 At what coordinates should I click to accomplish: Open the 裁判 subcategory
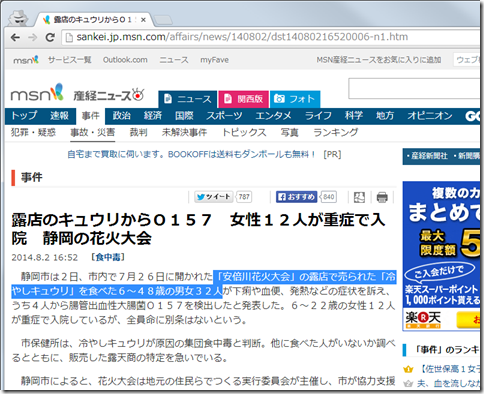click(x=138, y=132)
